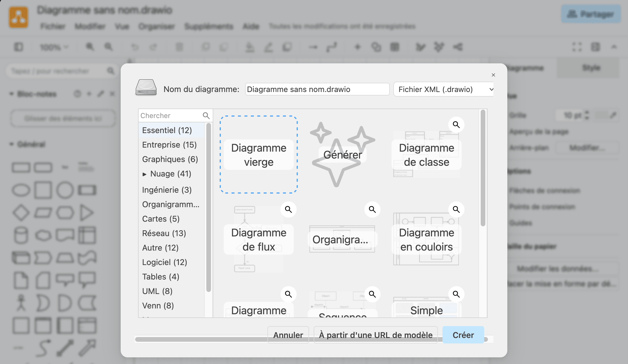This screenshot has height=364, width=628.
Task: Click the Partager button
Action: [x=591, y=14]
